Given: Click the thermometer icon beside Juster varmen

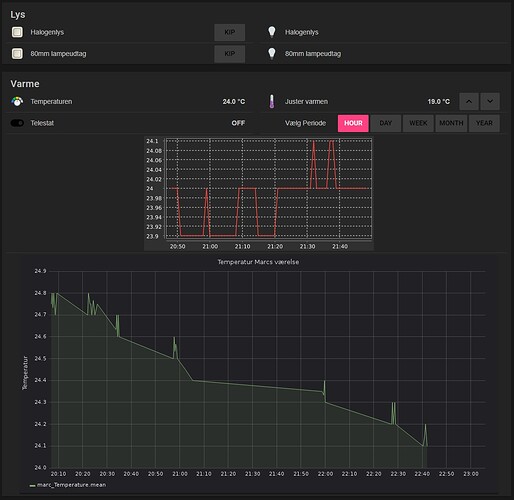Looking at the screenshot, I should pyautogui.click(x=272, y=101).
